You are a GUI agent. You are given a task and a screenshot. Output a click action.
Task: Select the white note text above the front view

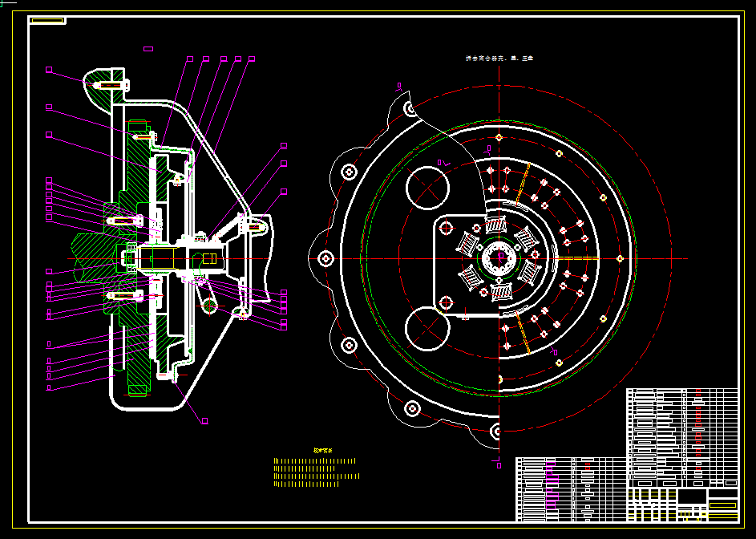tap(499, 59)
